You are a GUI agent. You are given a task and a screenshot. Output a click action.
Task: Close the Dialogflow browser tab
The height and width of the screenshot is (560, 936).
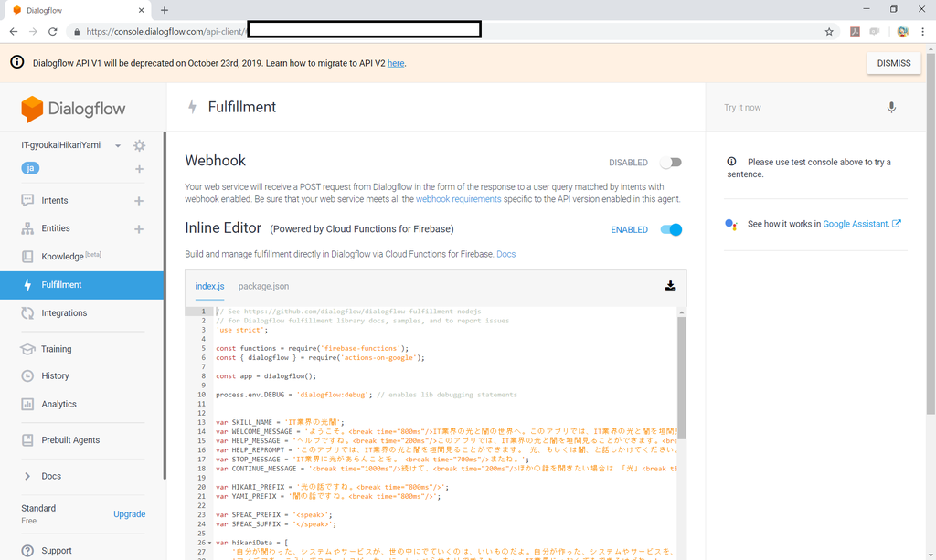pos(141,10)
